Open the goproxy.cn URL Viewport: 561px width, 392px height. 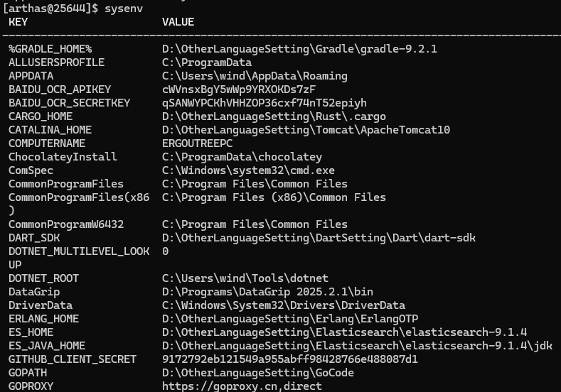[x=242, y=386]
